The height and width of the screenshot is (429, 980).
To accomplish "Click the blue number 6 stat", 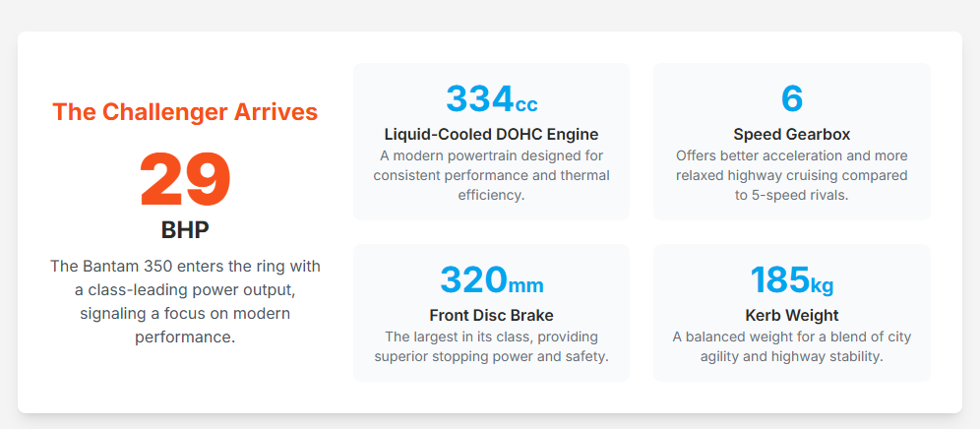I will coord(792,99).
